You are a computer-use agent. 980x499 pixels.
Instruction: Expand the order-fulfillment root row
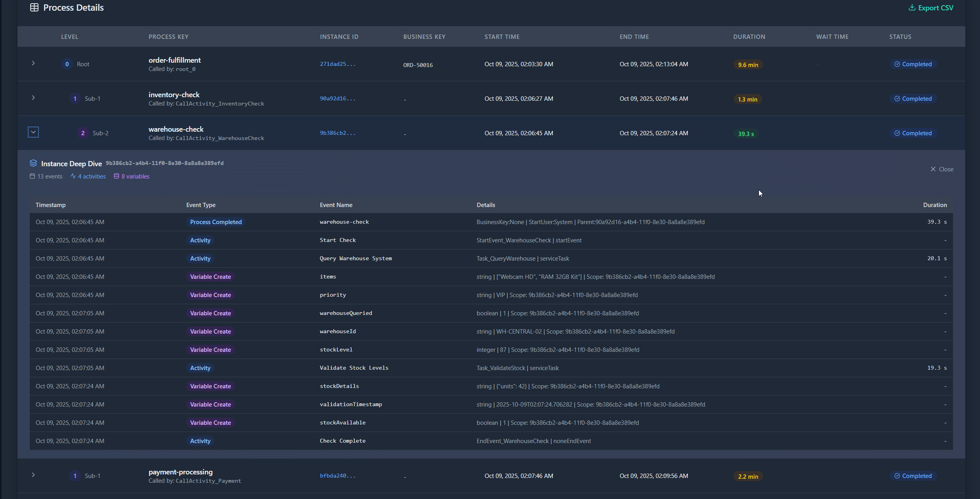coord(33,63)
